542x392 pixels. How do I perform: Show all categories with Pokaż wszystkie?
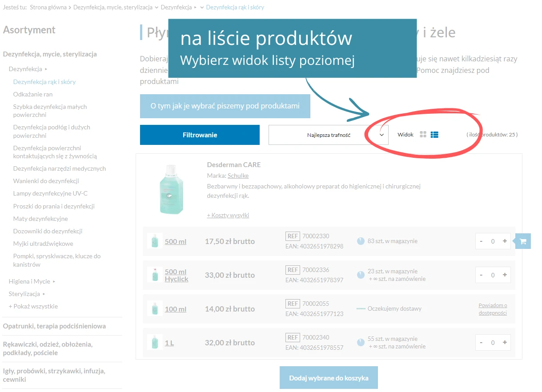[33, 306]
